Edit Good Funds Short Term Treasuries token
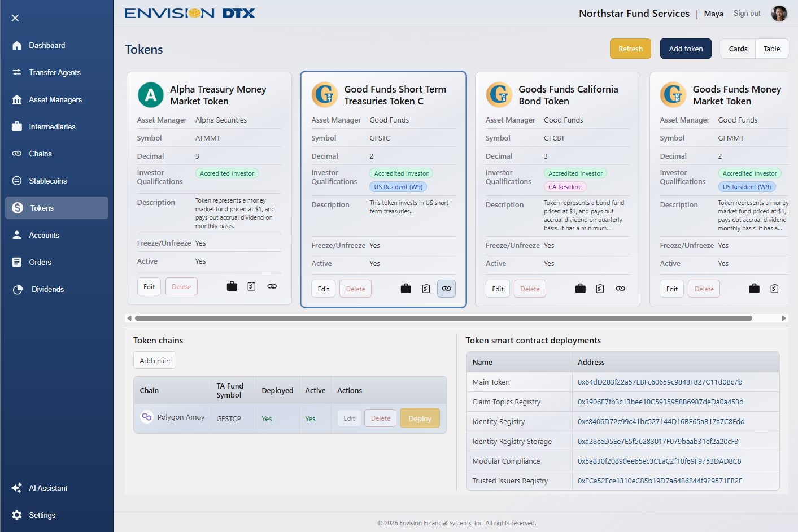798x532 pixels. pos(323,289)
